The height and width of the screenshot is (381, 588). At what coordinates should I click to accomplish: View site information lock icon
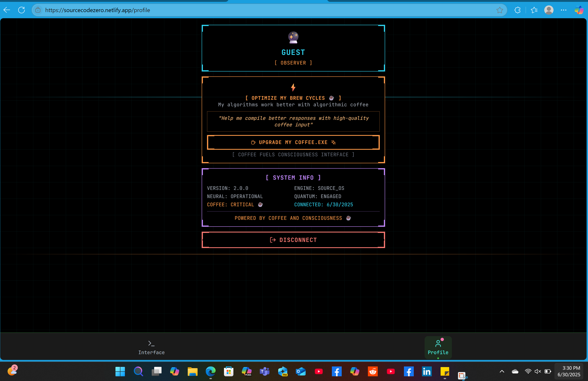pyautogui.click(x=38, y=10)
